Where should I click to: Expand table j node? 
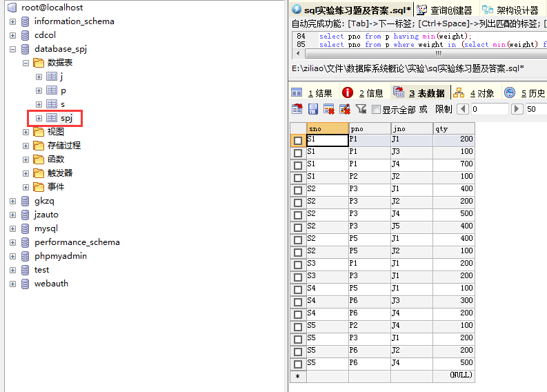(39, 77)
